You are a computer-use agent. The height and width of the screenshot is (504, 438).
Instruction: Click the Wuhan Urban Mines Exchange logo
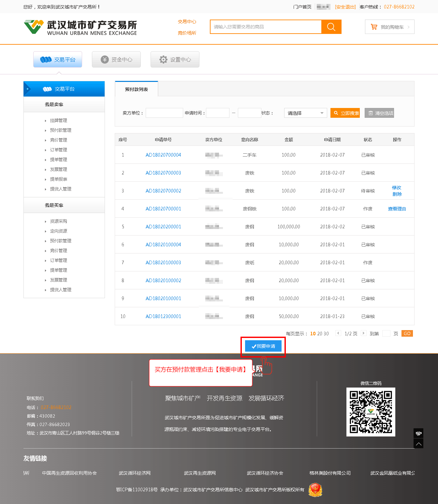80,27
